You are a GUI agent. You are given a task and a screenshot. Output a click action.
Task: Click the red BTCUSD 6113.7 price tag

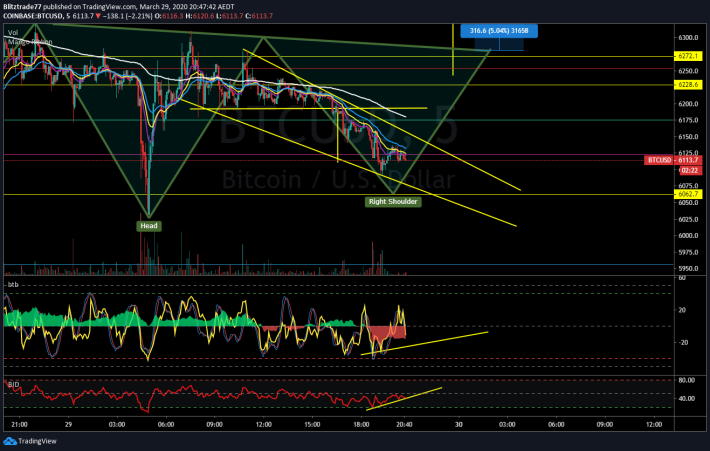[x=673, y=160]
